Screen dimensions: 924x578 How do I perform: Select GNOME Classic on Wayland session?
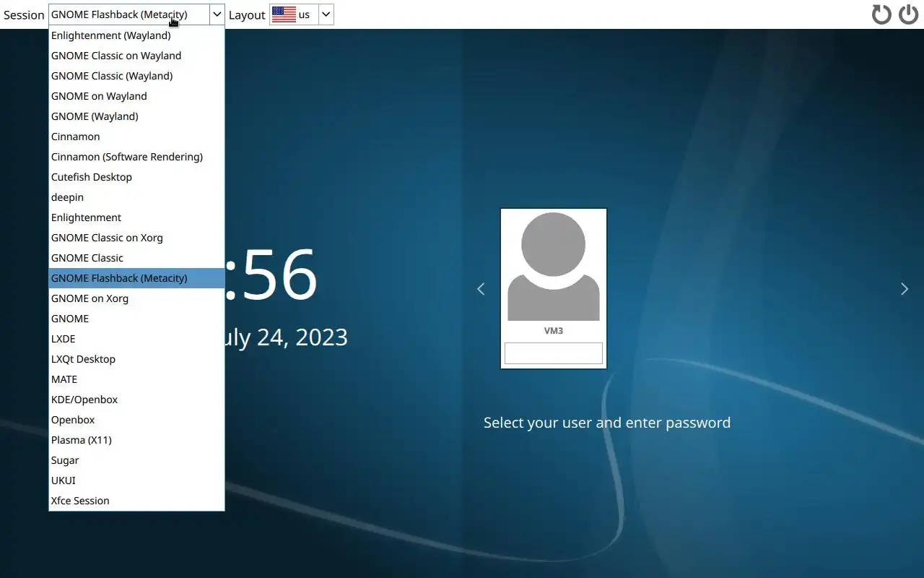[x=136, y=56]
